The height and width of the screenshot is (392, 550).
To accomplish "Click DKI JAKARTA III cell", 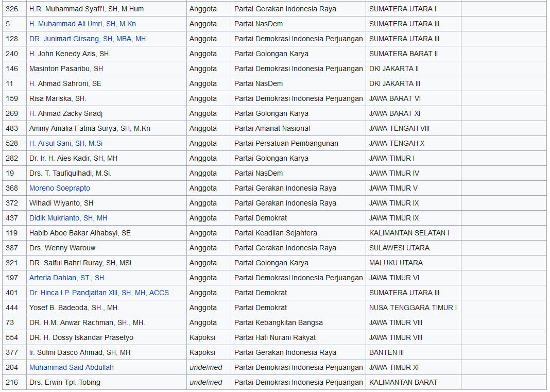I will tap(414, 83).
